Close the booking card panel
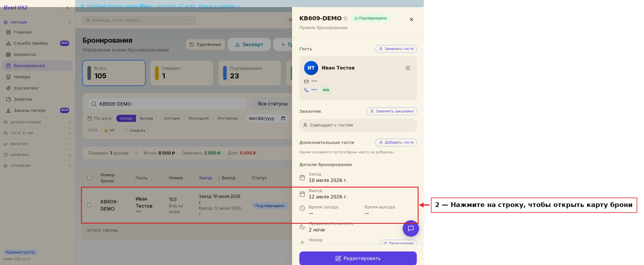Viewport: 644px width, 265px height. 411,19
